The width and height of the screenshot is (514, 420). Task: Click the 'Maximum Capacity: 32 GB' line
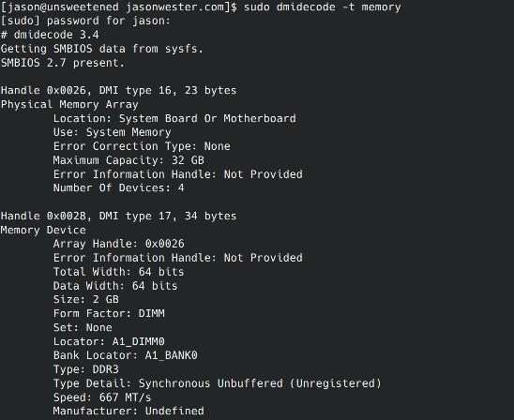[128, 160]
